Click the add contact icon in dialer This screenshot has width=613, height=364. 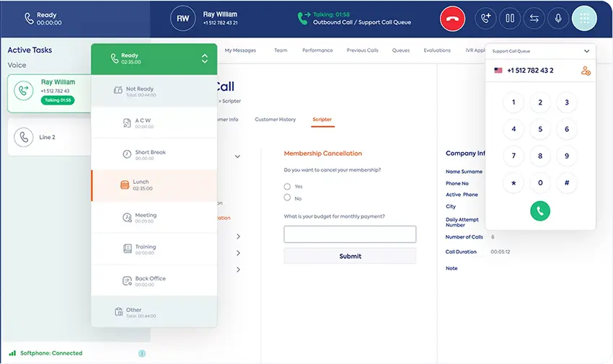(586, 71)
